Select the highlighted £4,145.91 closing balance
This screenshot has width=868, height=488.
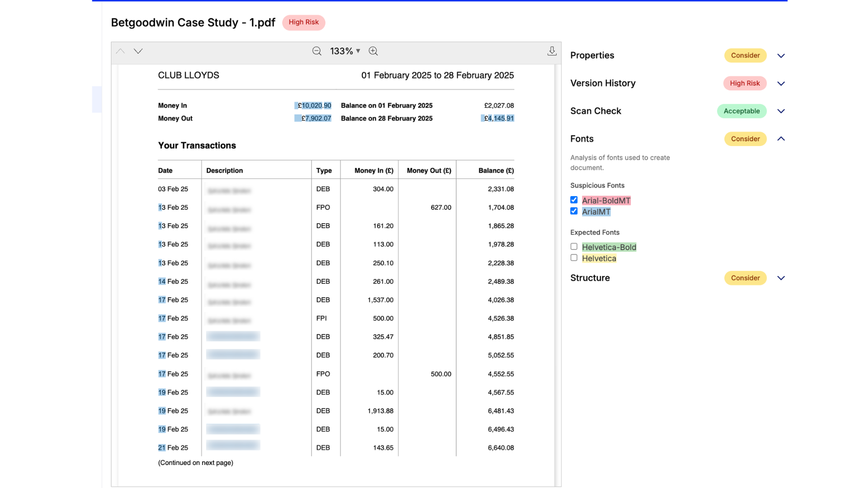pos(497,118)
